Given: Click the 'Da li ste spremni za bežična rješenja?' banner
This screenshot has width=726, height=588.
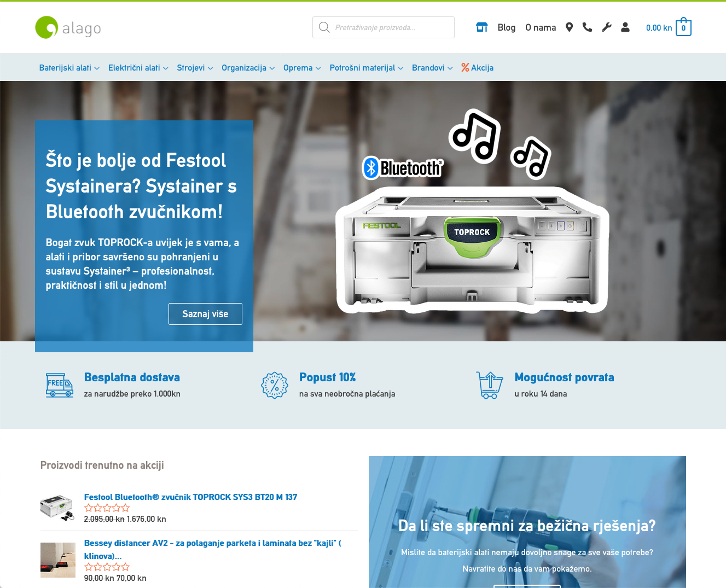Looking at the screenshot, I should 527,522.
